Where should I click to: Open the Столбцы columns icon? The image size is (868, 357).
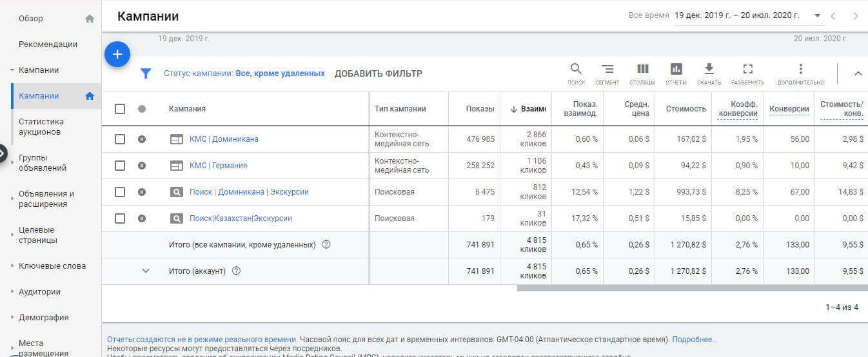pyautogui.click(x=642, y=70)
